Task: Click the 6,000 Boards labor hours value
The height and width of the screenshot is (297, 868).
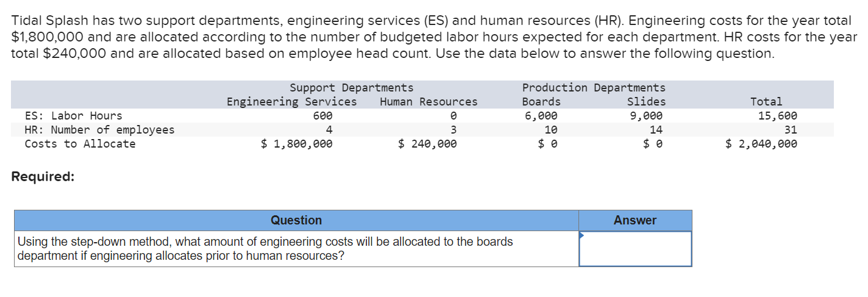Action: click(x=541, y=116)
